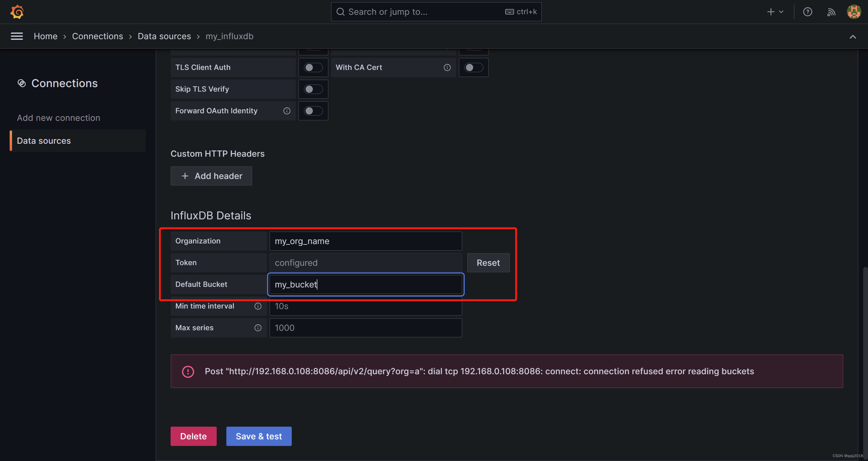
Task: Click Add header button
Action: (211, 176)
